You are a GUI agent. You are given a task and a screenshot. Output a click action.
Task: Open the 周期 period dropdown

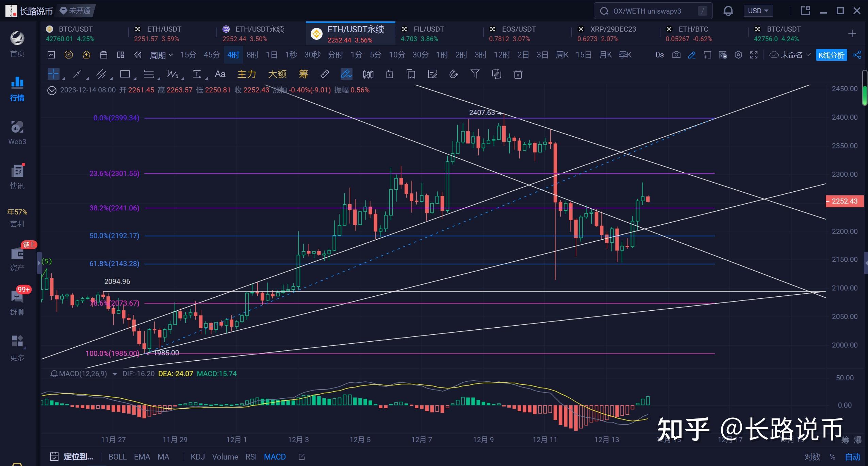(161, 55)
